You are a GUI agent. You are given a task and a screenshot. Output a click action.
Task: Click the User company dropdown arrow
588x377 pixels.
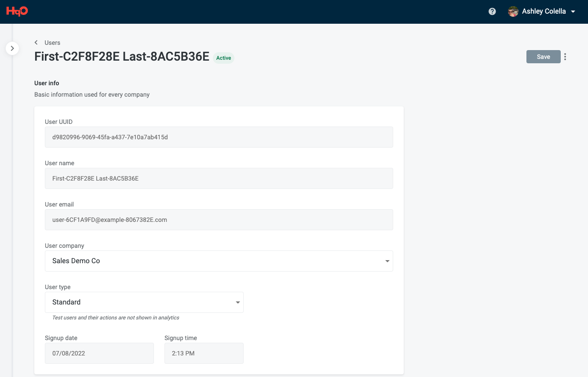pos(387,261)
